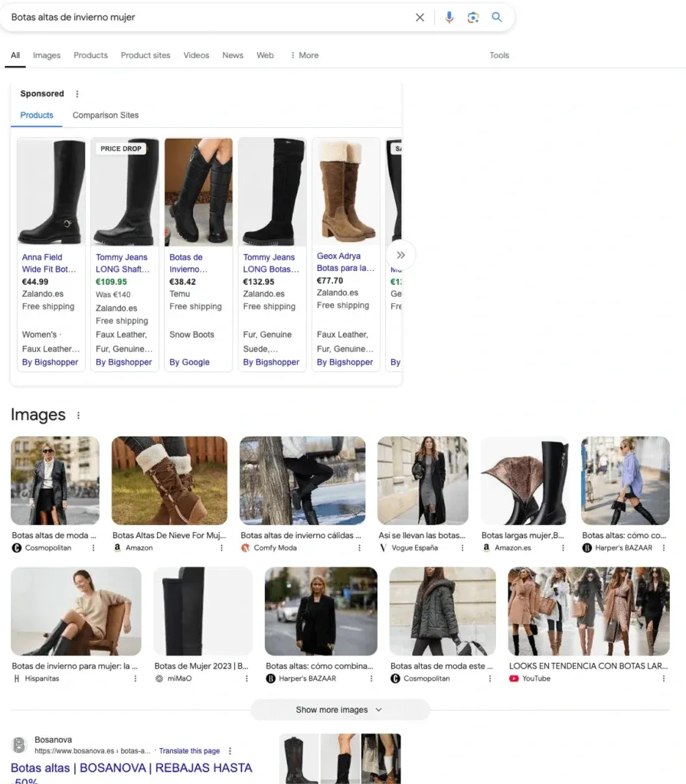
Task: Open Temu quilted boots product image
Action: pyautogui.click(x=198, y=192)
